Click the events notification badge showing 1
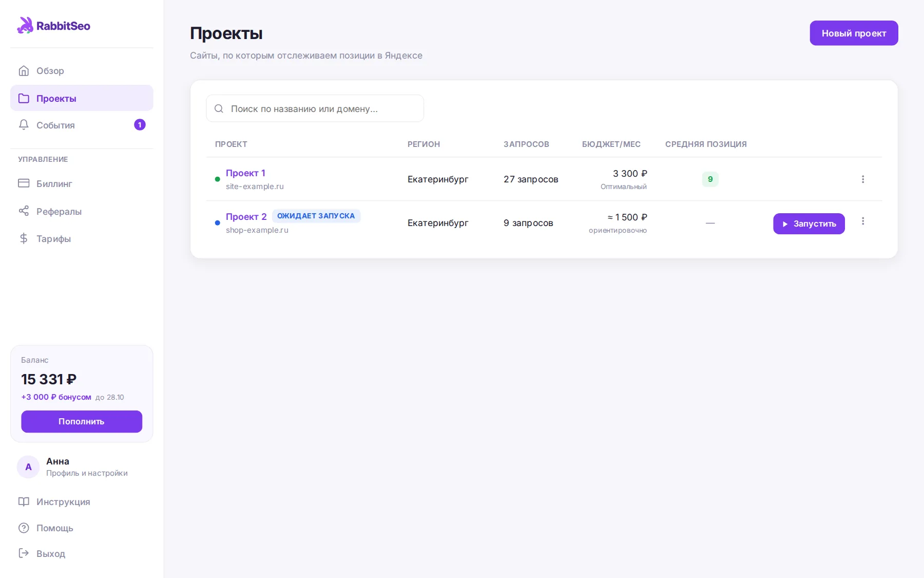The width and height of the screenshot is (924, 578). (140, 125)
